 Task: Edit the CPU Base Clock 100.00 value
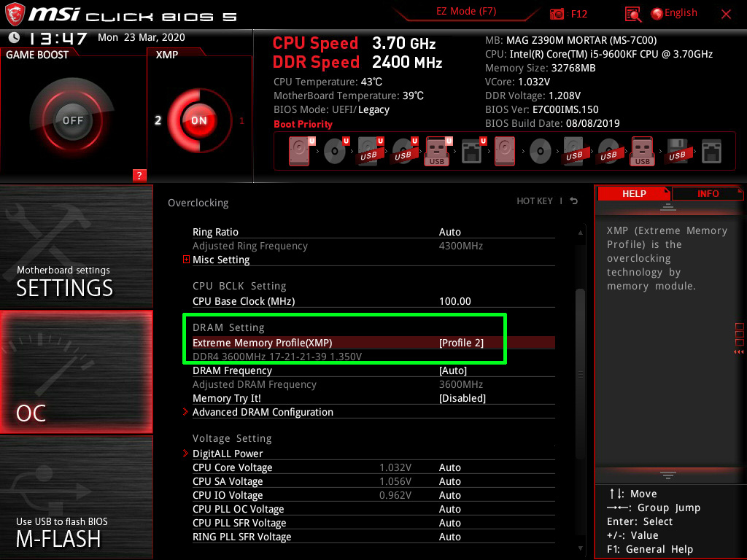click(x=455, y=301)
